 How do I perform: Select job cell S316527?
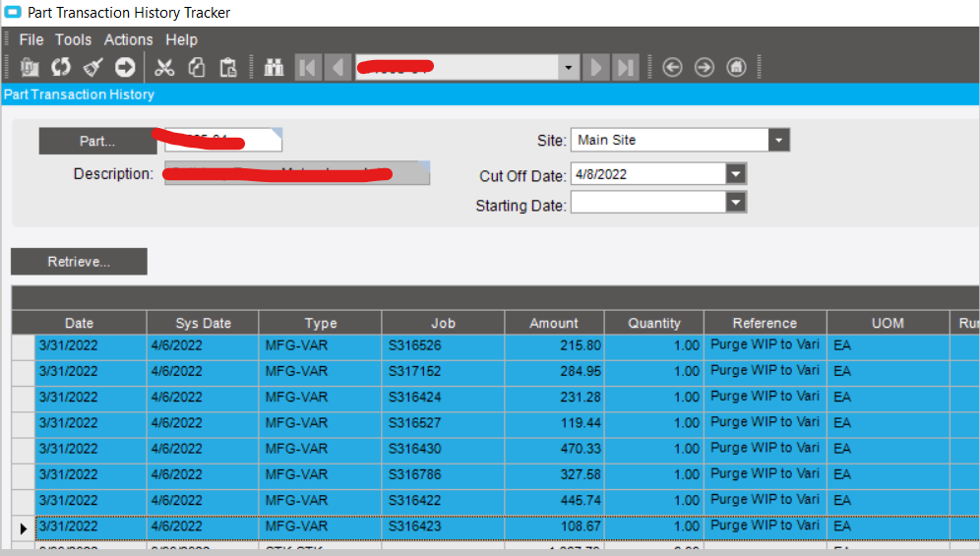point(443,423)
